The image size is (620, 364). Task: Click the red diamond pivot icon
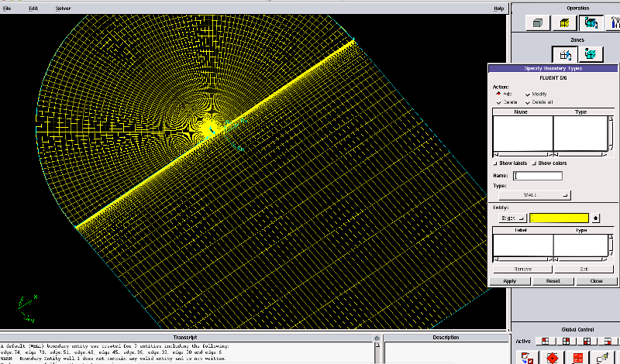552,358
